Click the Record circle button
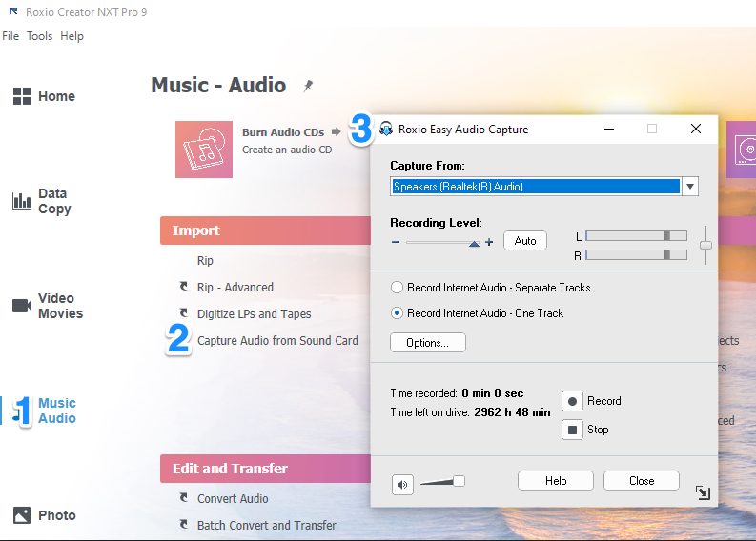 [x=572, y=401]
